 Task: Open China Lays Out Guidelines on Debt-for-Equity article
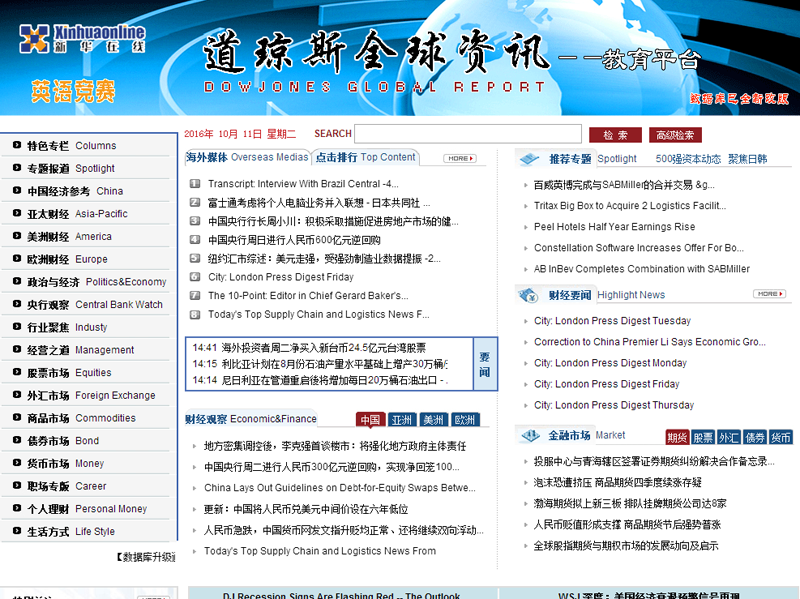tap(340, 488)
